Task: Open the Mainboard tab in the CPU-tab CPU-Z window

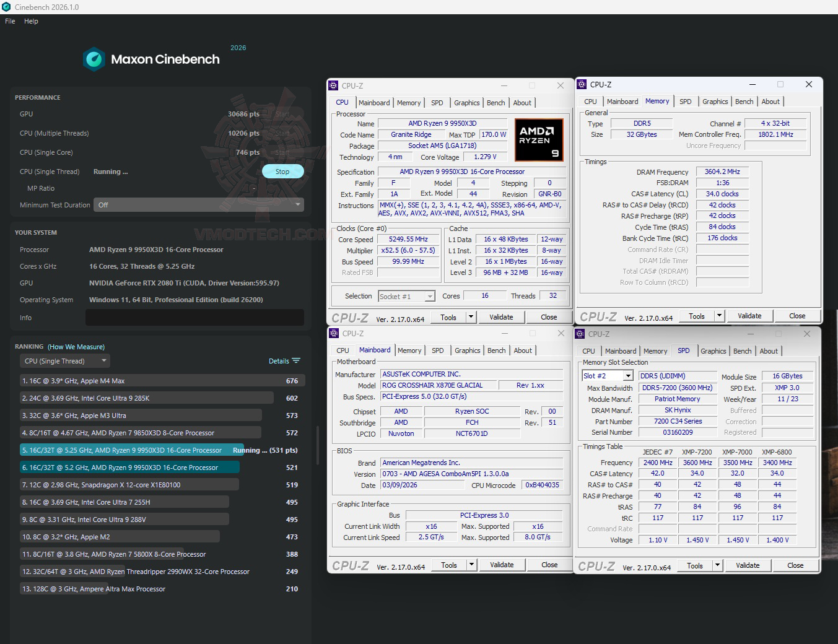Action: point(374,103)
